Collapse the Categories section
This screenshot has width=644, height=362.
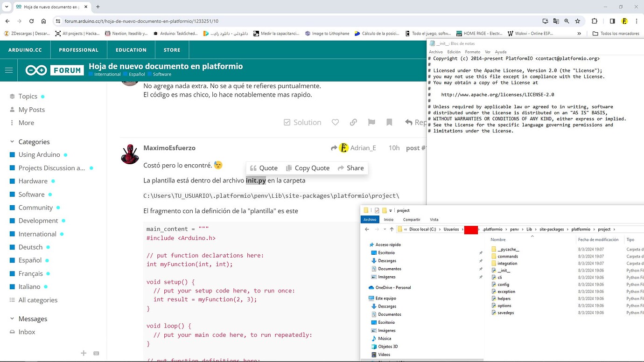pos(12,142)
